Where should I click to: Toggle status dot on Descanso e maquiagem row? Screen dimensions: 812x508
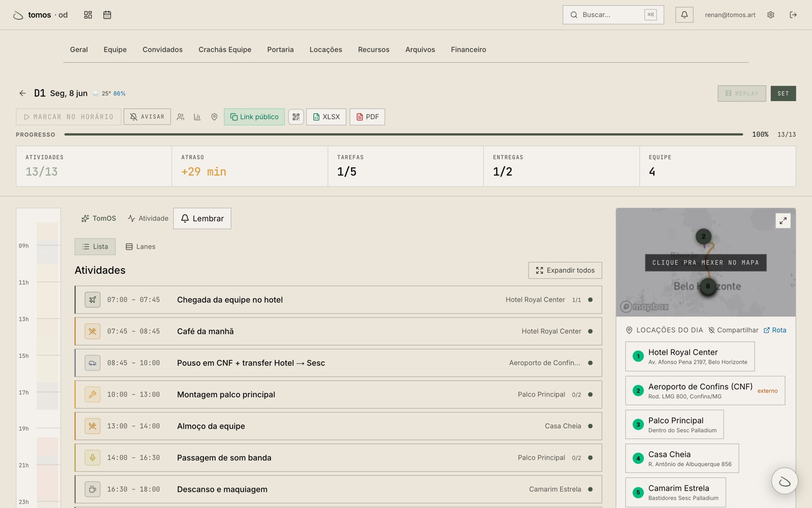click(590, 489)
